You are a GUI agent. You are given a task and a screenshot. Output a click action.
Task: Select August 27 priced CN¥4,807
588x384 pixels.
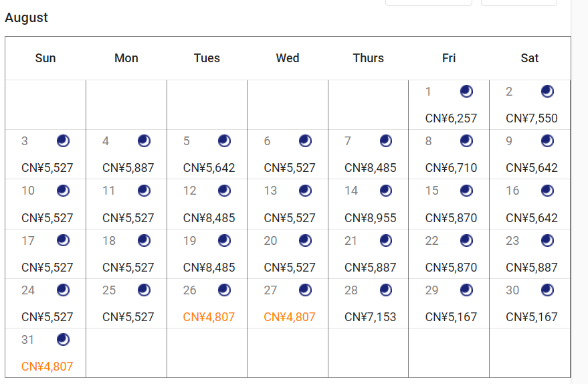pos(288,303)
